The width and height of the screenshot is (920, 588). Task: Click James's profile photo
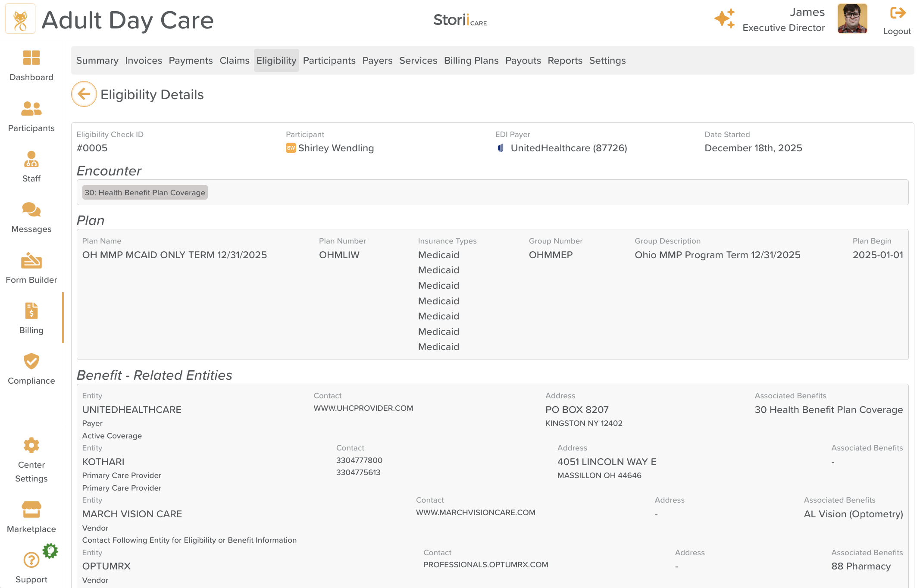click(x=852, y=19)
